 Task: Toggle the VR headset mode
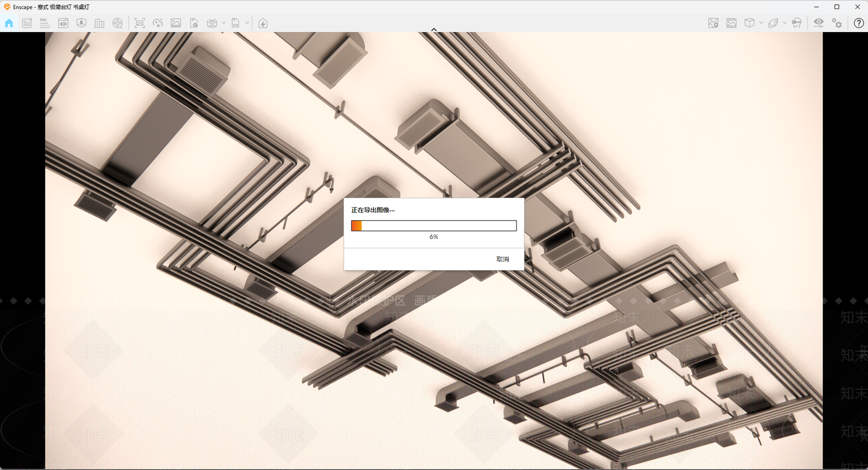797,23
